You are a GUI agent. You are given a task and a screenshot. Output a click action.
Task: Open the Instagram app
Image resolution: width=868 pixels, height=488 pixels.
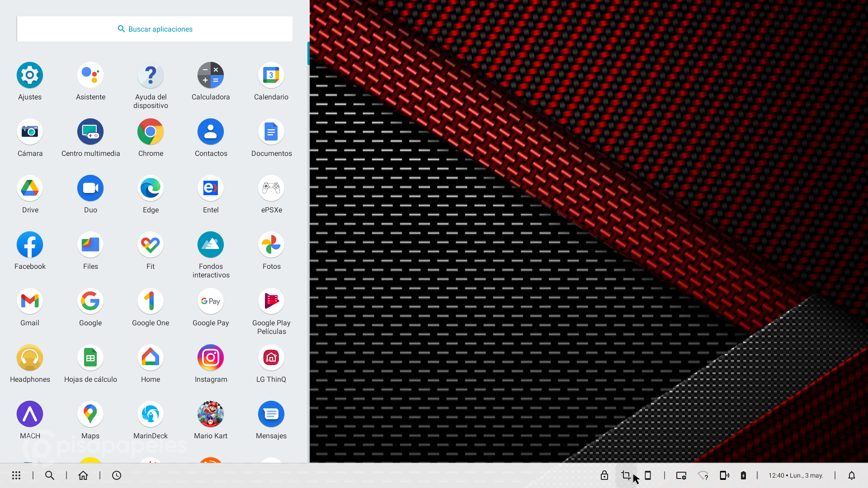point(211,358)
